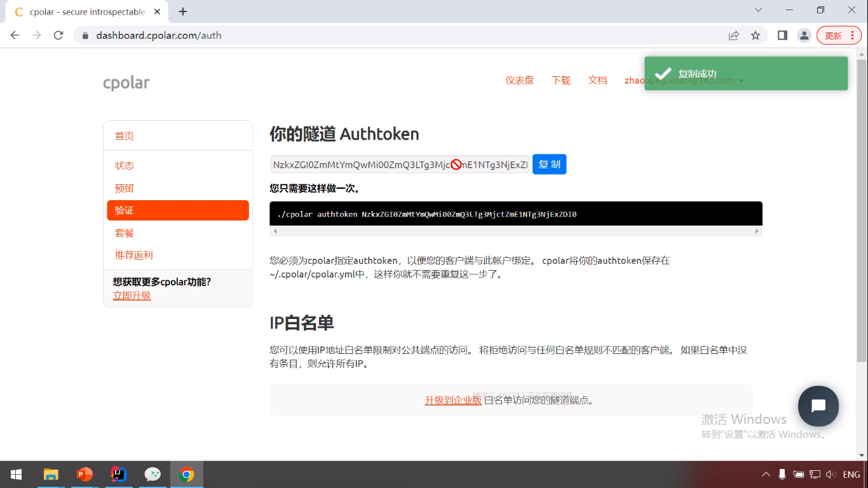Screen dimensions: 868x488
Task: Click the dashboard.cpolar.com/auth address bar
Action: tap(407, 36)
